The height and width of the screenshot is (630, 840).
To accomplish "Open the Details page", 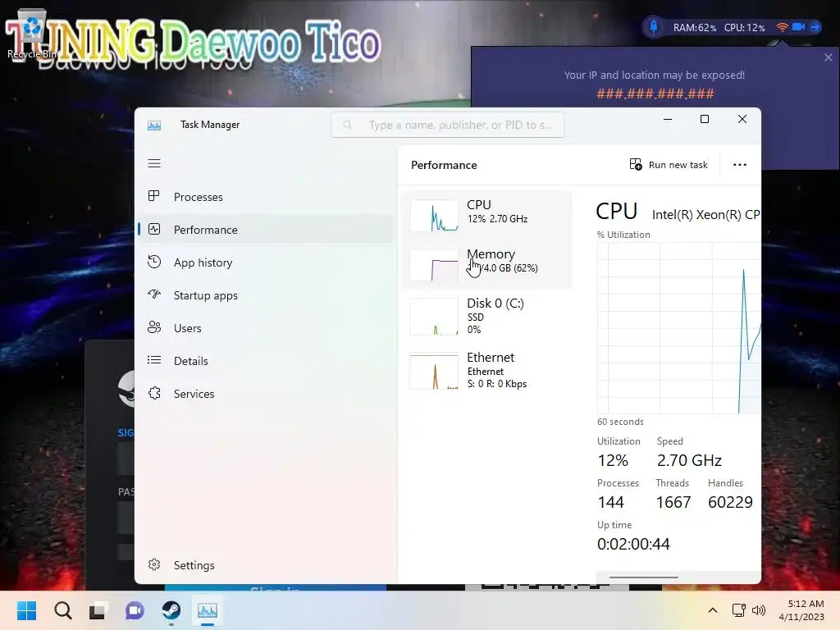I will pyautogui.click(x=267, y=361).
